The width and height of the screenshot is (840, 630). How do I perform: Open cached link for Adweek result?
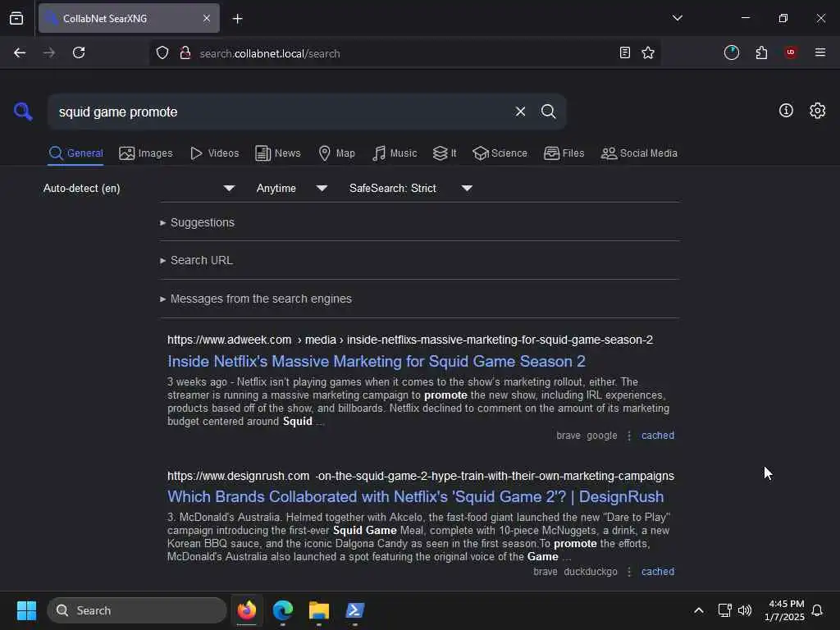[657, 436]
